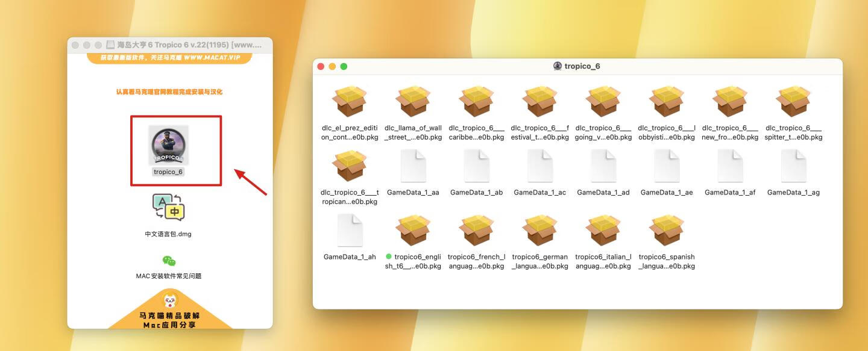This screenshot has width=868, height=351.
Task: Open the tropico_6 app inside the red highlighted box
Action: 169,146
